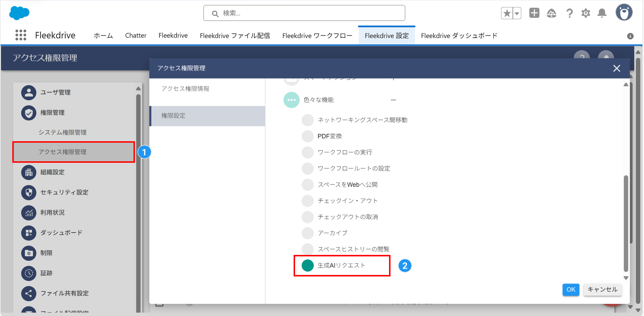Click the 権限管理 shield icon
The width and height of the screenshot is (644, 316).
[29, 113]
